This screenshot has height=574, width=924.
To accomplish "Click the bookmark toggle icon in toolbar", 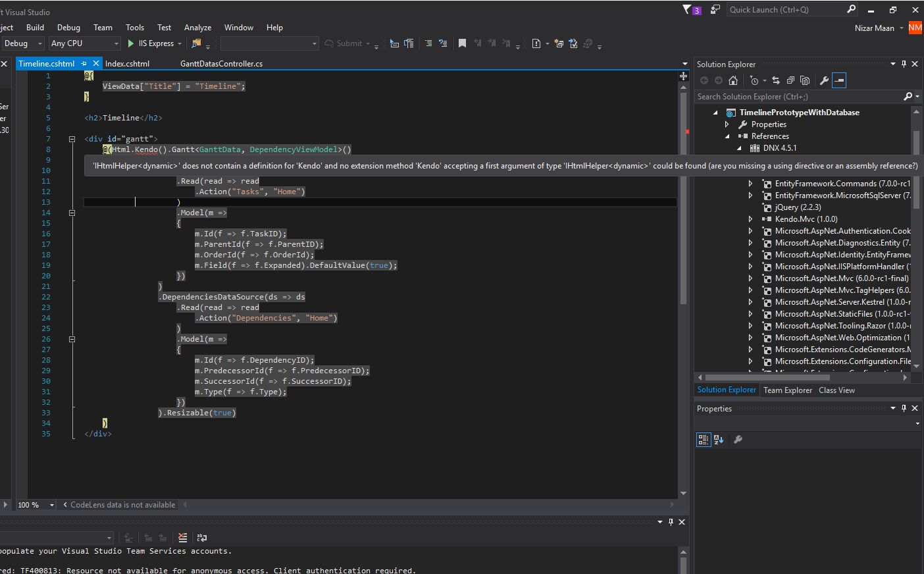I will point(462,43).
